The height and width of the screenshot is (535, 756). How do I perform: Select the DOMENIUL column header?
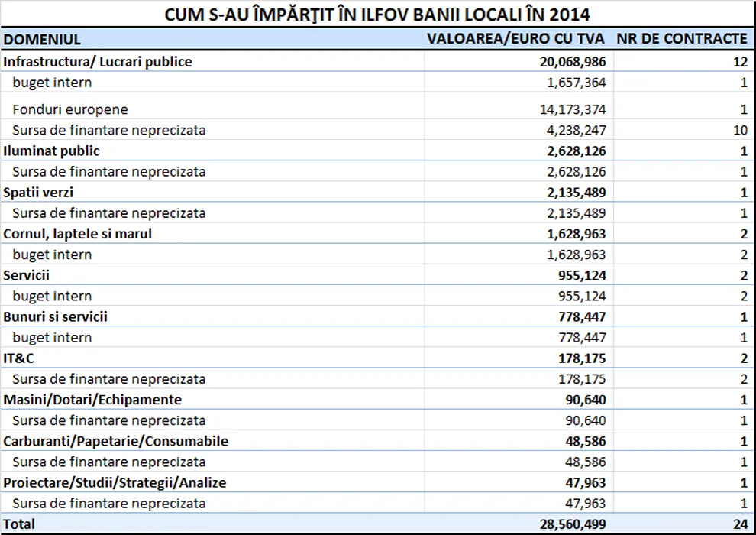click(42, 39)
